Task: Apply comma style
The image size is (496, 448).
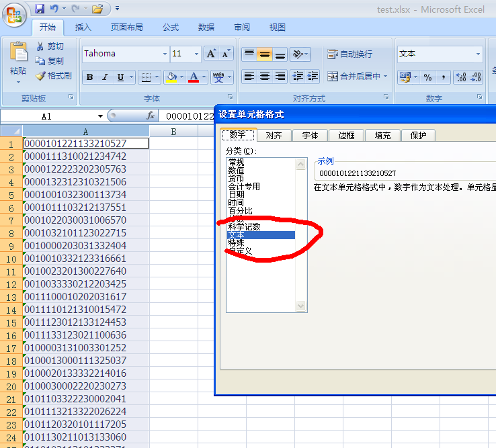Action: coord(444,77)
